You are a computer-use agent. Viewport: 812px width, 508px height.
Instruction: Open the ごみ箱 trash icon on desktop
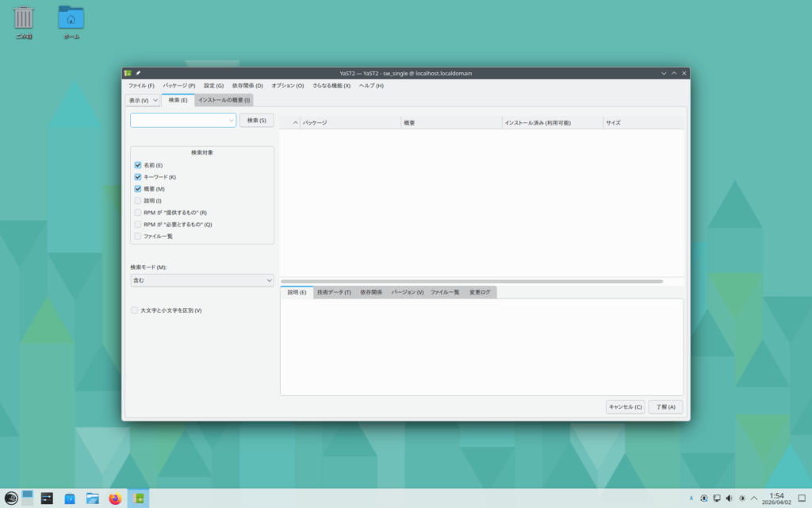click(24, 18)
